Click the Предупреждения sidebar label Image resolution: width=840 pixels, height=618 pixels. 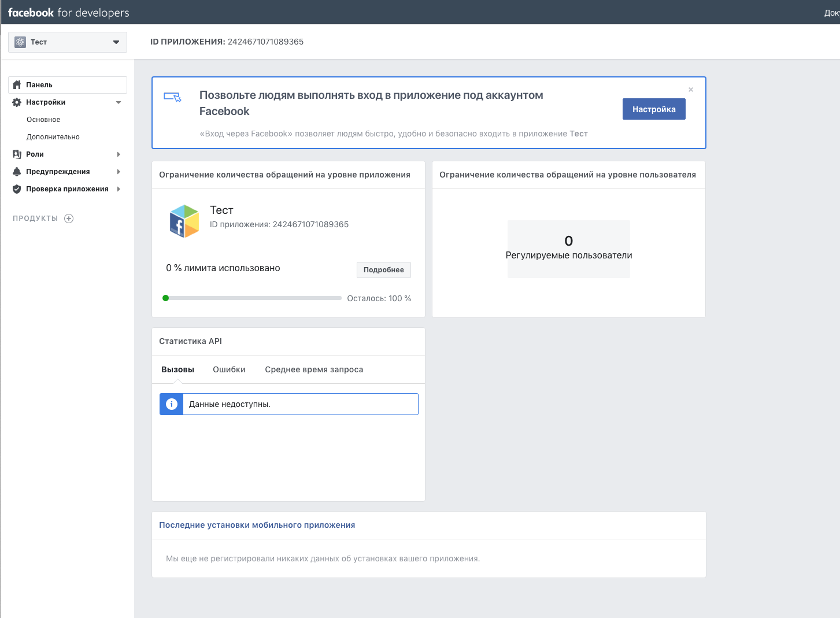pyautogui.click(x=58, y=172)
